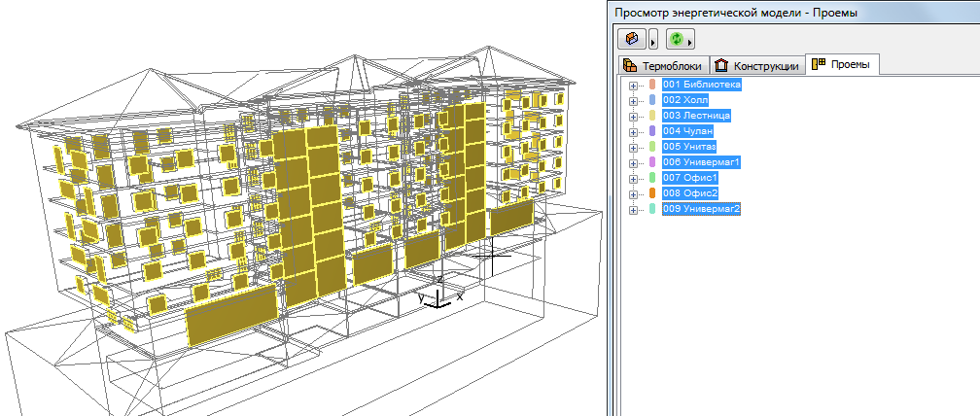Expand the 005 Унитаз tree node

(633, 148)
